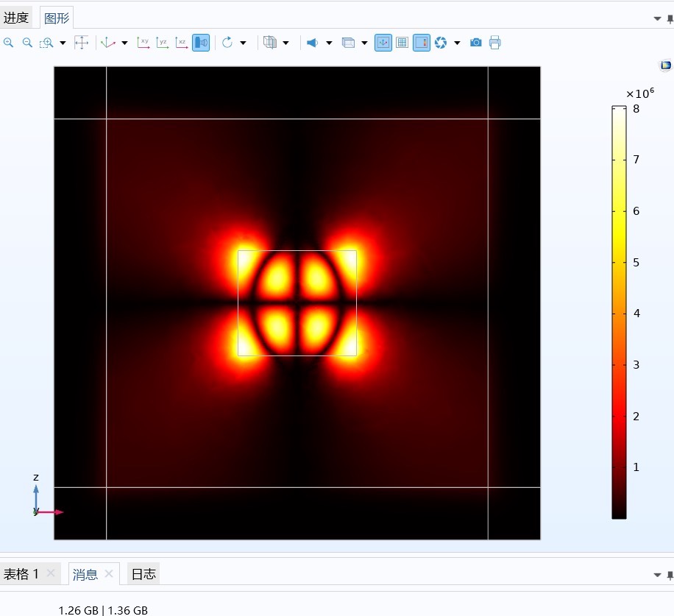
Task: Close the 表格 1 tab
Action: point(51,573)
